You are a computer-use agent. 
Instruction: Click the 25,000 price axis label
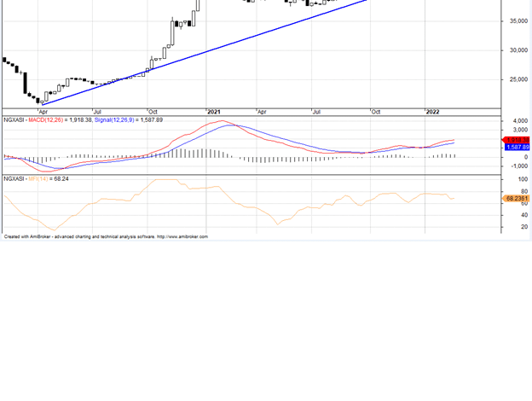click(x=517, y=80)
